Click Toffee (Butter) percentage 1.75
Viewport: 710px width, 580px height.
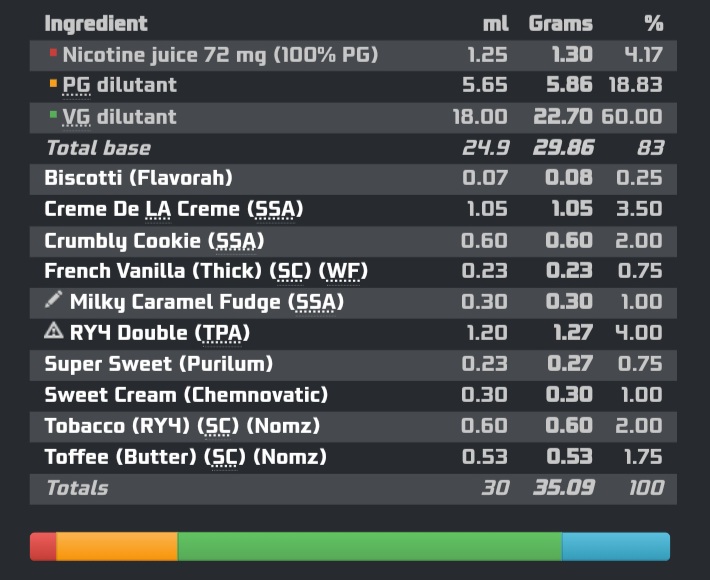(643, 457)
